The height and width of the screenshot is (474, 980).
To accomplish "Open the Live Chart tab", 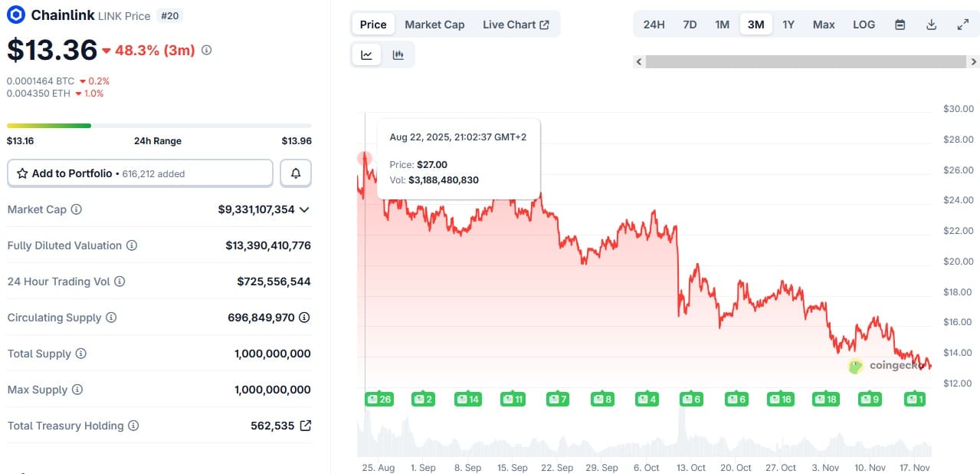I will point(516,25).
